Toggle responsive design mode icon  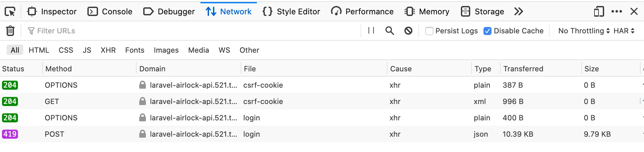[x=599, y=12]
